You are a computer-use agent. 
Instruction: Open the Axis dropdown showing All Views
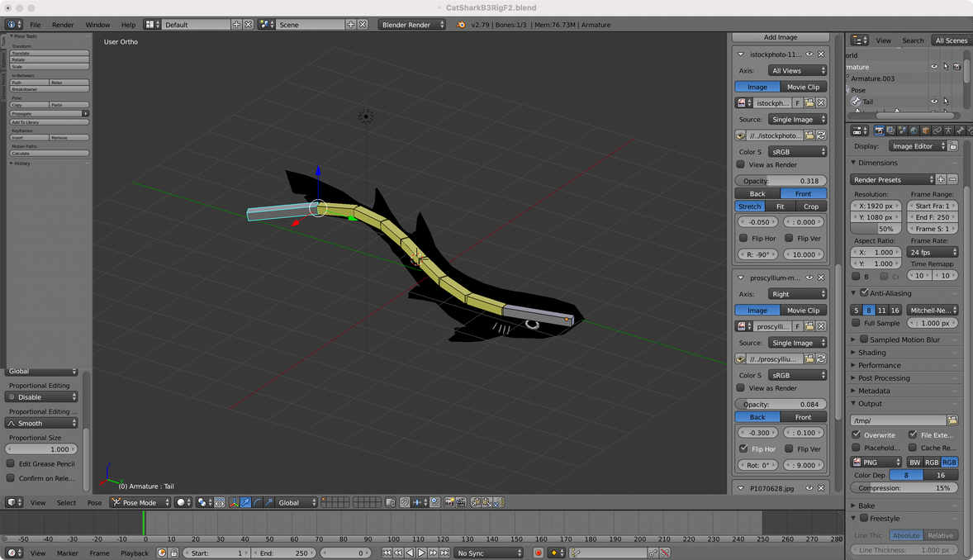coord(795,70)
